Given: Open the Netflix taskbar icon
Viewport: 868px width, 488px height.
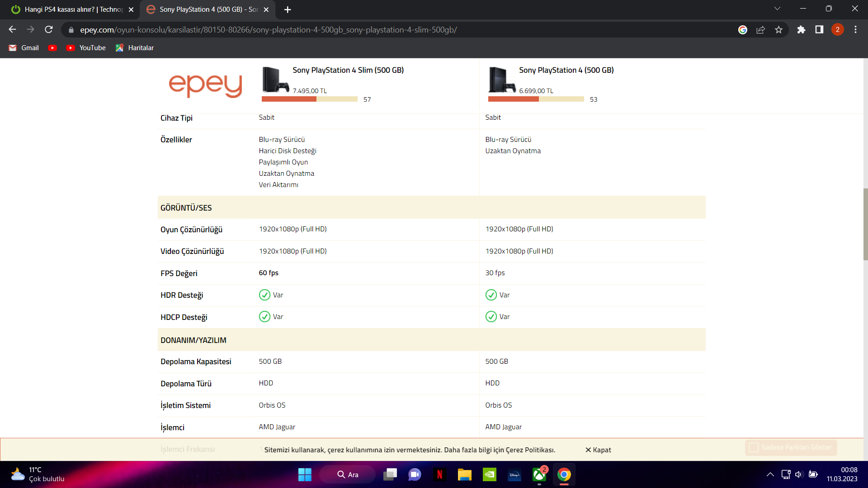Looking at the screenshot, I should click(439, 474).
